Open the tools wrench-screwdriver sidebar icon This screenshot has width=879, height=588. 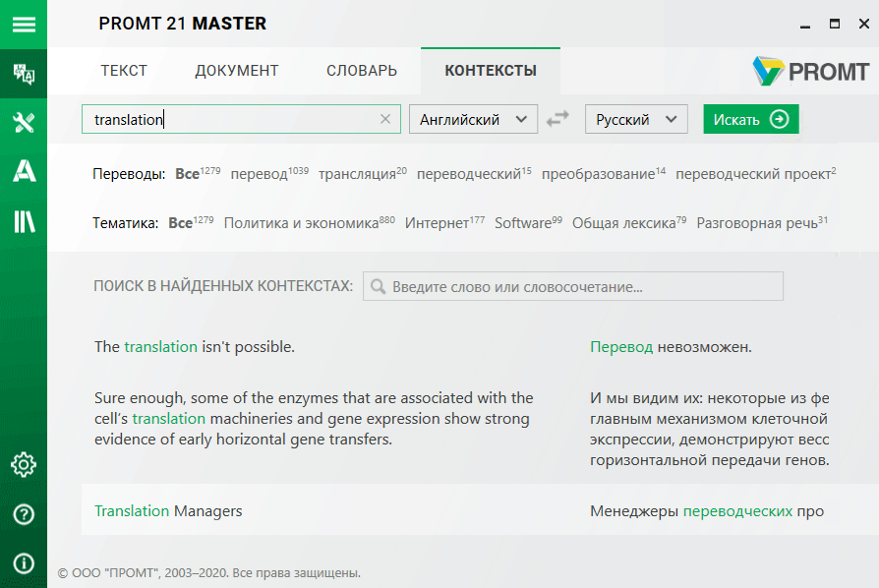tap(24, 122)
